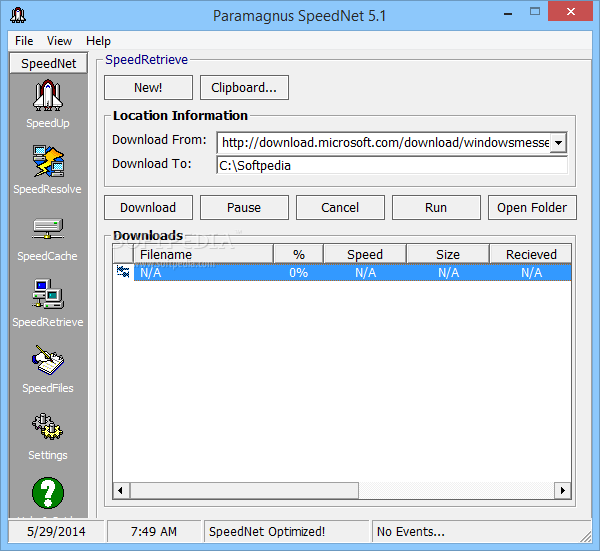Click the Speed column header
600x551 pixels.
coord(365,254)
